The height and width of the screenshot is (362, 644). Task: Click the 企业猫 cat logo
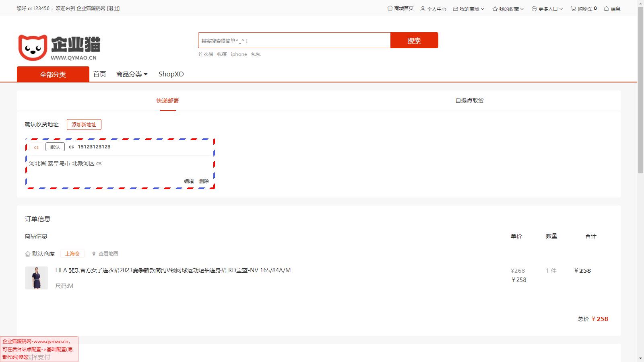(33, 47)
